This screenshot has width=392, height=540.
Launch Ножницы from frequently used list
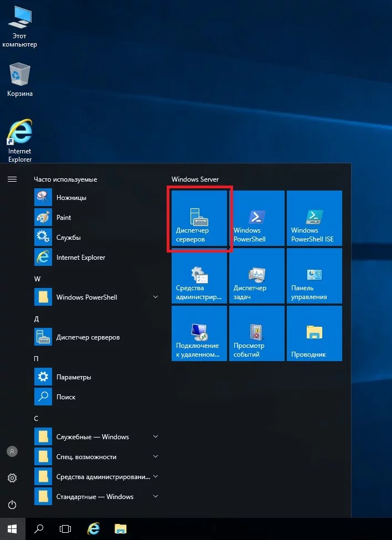(x=96, y=198)
